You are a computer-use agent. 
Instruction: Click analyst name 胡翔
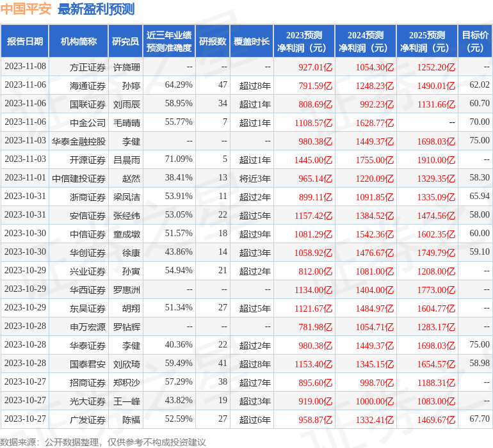coord(131,308)
